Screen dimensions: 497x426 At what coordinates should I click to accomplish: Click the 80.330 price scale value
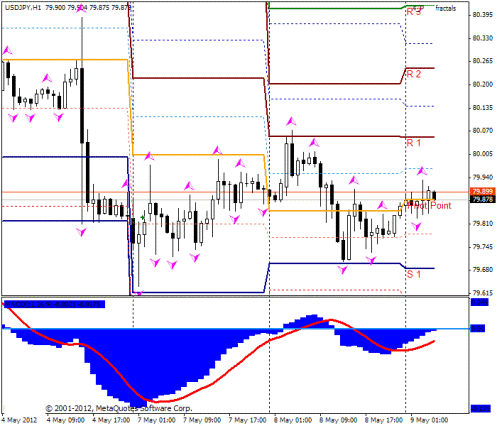point(483,38)
